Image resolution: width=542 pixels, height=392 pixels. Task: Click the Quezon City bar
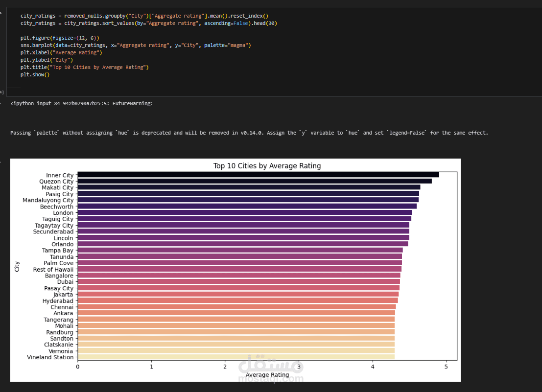(254, 181)
